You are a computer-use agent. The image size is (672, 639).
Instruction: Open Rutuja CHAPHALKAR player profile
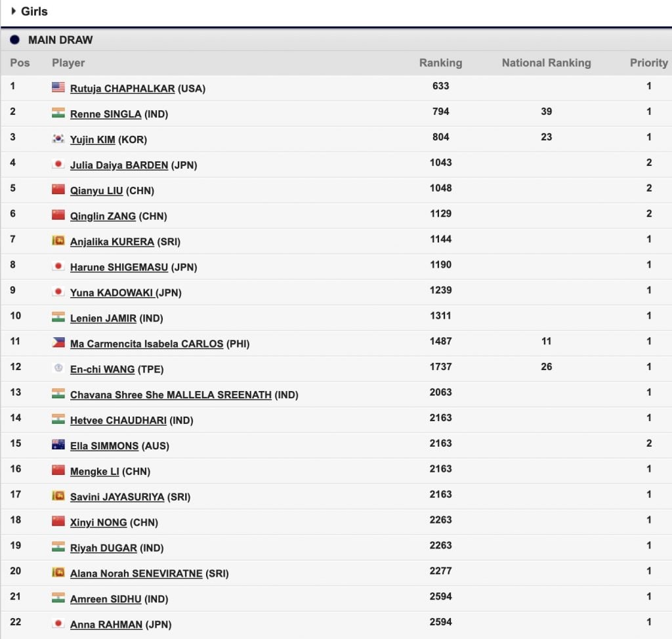pos(123,89)
